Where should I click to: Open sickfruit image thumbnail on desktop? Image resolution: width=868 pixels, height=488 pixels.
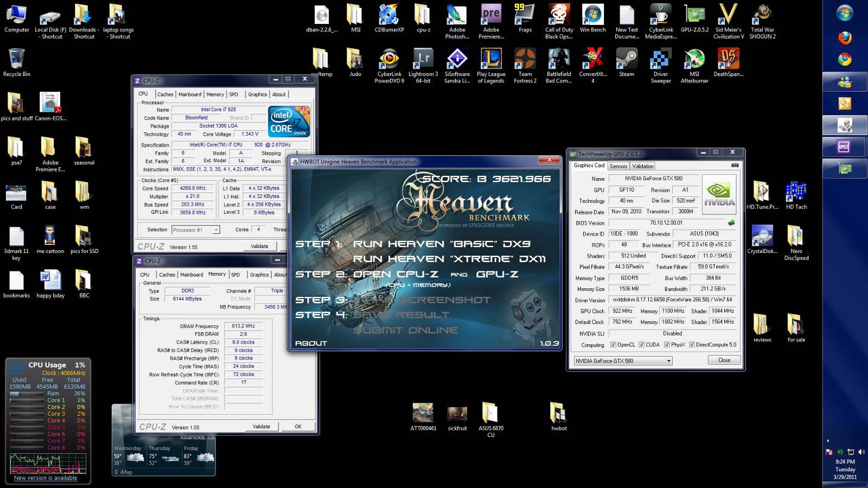click(x=457, y=417)
